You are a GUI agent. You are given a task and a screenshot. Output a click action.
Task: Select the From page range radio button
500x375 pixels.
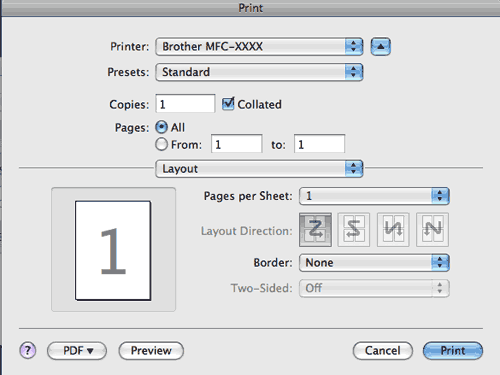point(162,144)
